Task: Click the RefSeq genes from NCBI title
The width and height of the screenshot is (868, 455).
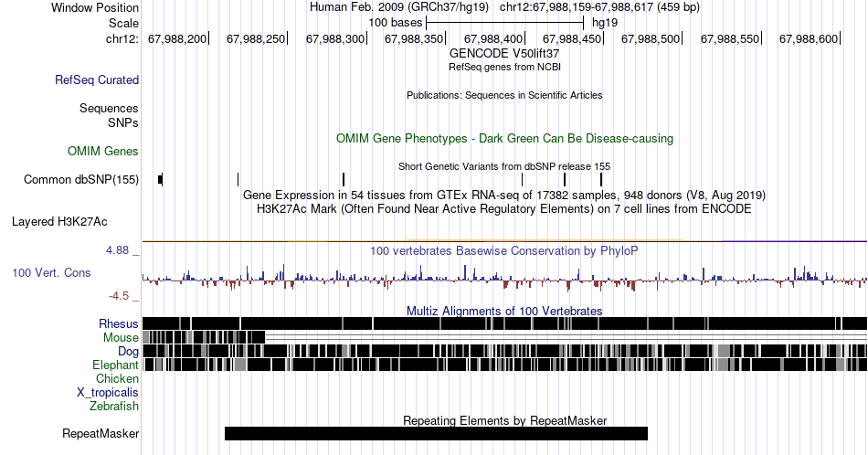Action: coord(504,67)
